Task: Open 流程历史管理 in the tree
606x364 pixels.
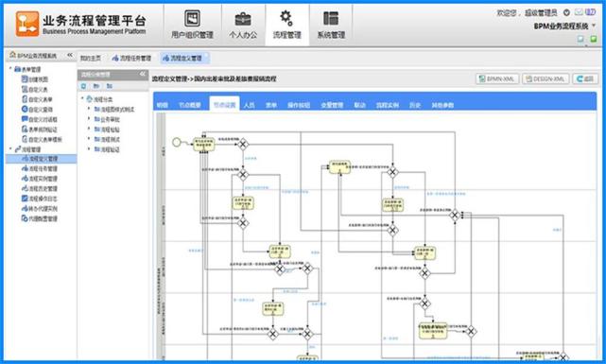Action: 43,188
